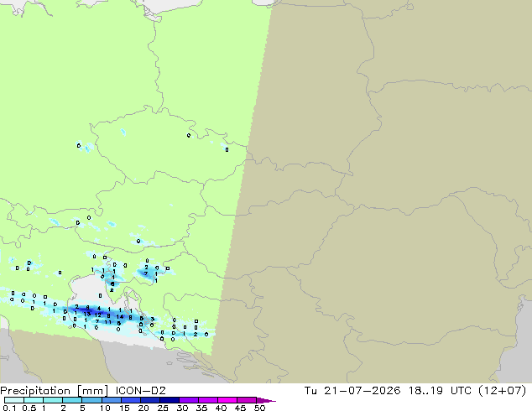The height and width of the screenshot is (411, 532).
Task: Click the '(12+07)' forecast offset text
Action: (502, 391)
